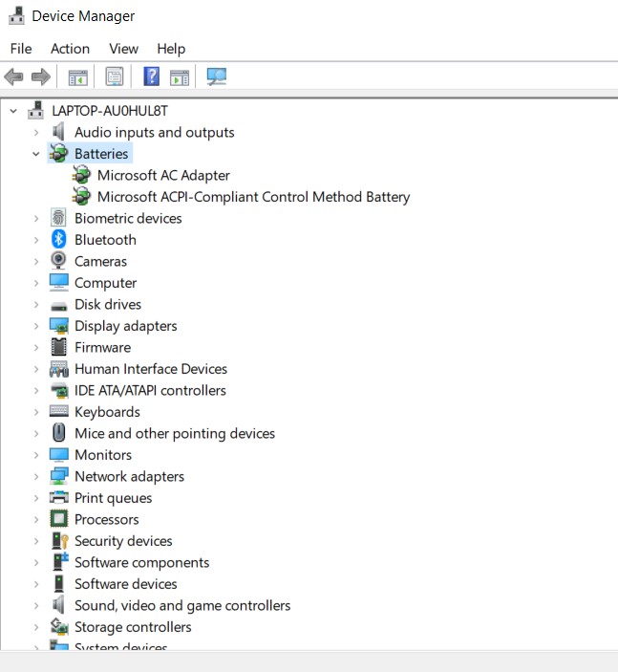Click the Biometric devices fingerprint icon
Screen dimensions: 618x672
coord(58,218)
